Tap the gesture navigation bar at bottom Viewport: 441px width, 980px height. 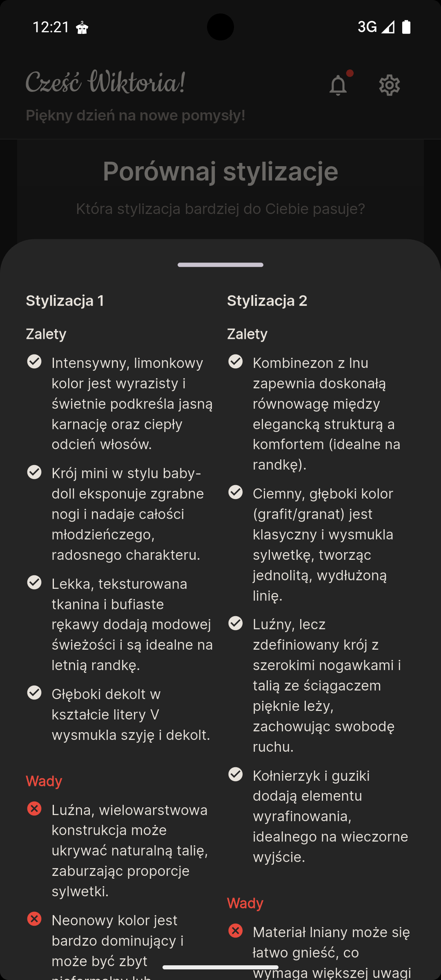click(220, 966)
